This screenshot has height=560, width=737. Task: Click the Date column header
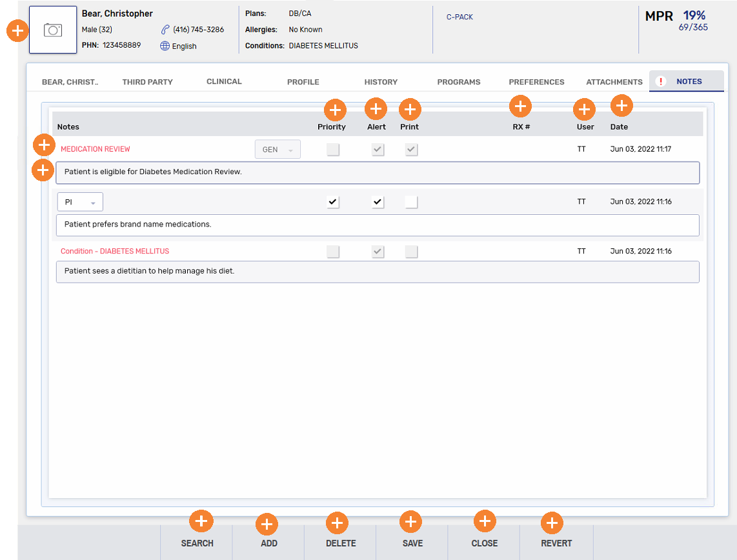tap(619, 127)
